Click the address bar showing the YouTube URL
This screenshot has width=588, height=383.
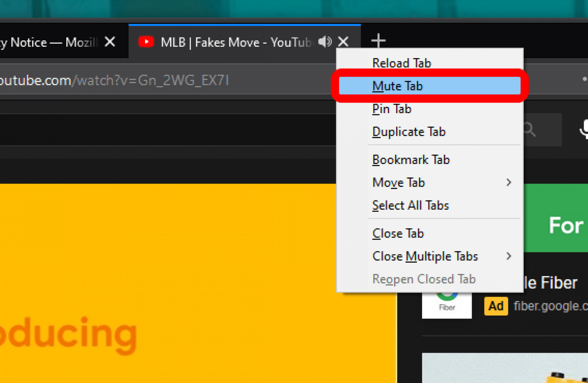162,80
